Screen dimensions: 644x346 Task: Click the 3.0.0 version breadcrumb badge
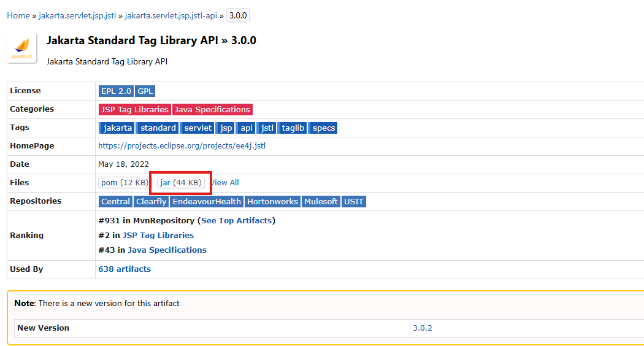click(x=238, y=15)
